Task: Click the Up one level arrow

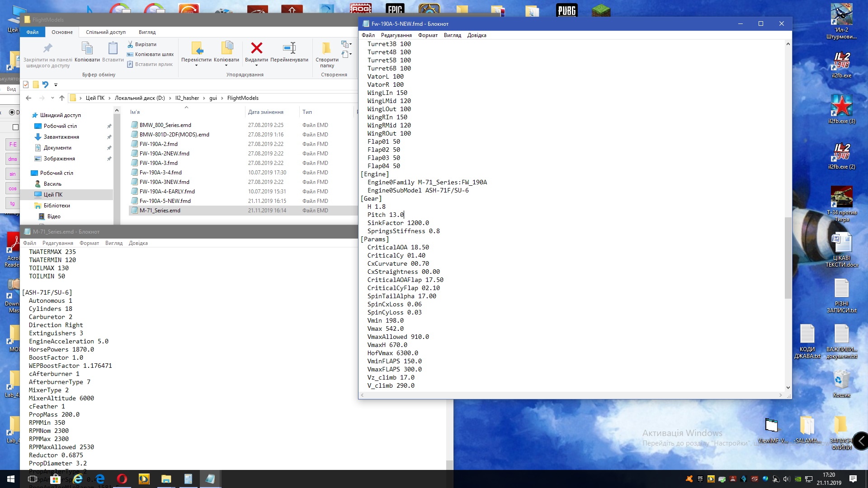Action: click(x=62, y=98)
